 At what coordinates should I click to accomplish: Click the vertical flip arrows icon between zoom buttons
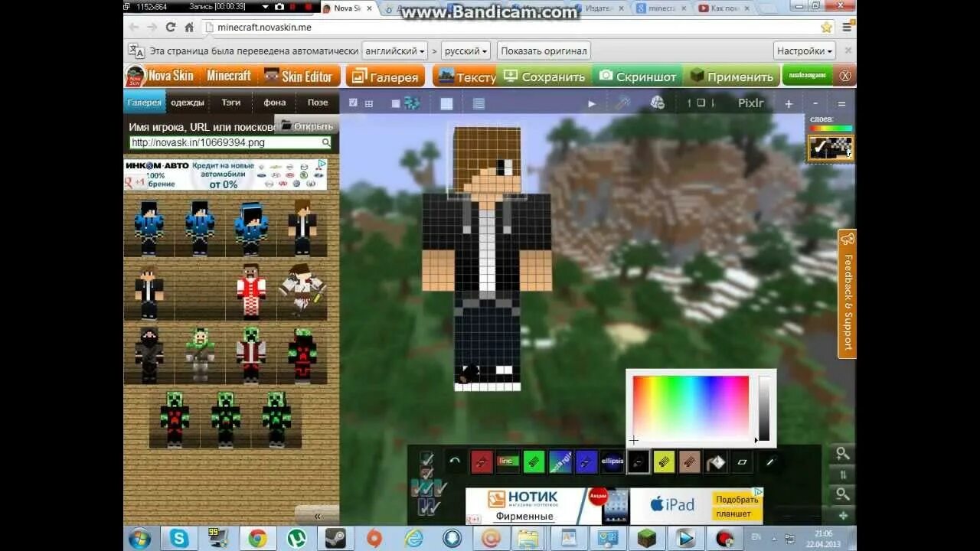[x=842, y=474]
